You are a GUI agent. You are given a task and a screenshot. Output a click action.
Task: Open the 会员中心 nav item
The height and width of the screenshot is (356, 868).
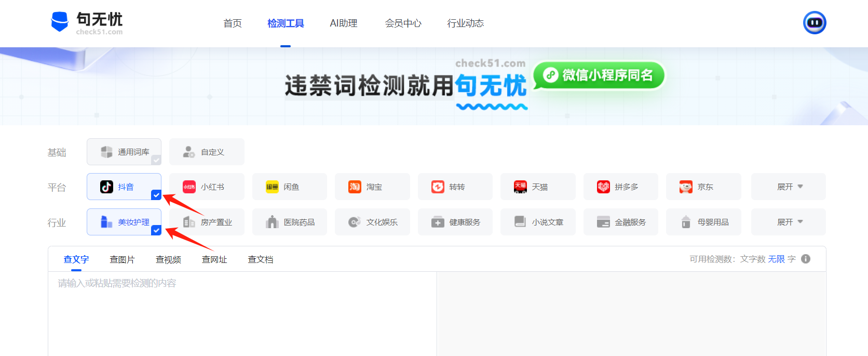click(403, 23)
